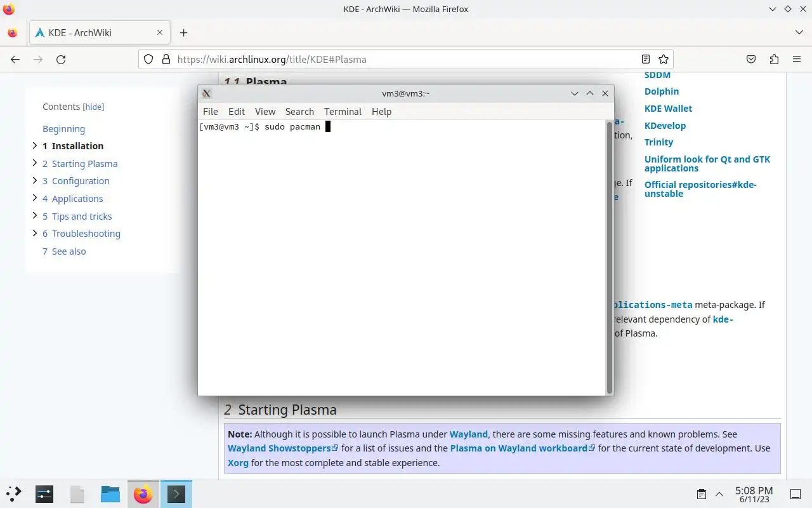The height and width of the screenshot is (508, 812).
Task: Bookmark this page with the star icon
Action: pos(664,59)
